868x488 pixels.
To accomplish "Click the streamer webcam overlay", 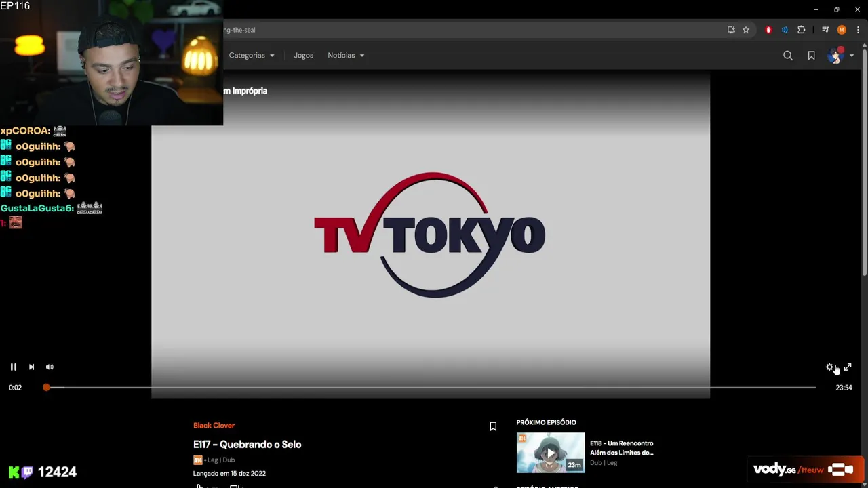I will click(x=111, y=62).
